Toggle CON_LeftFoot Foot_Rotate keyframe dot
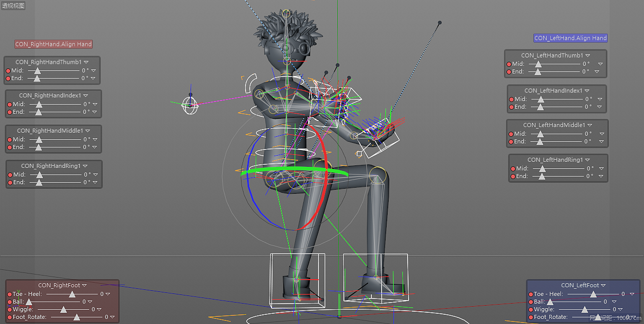The image size is (644, 324). 531,317
